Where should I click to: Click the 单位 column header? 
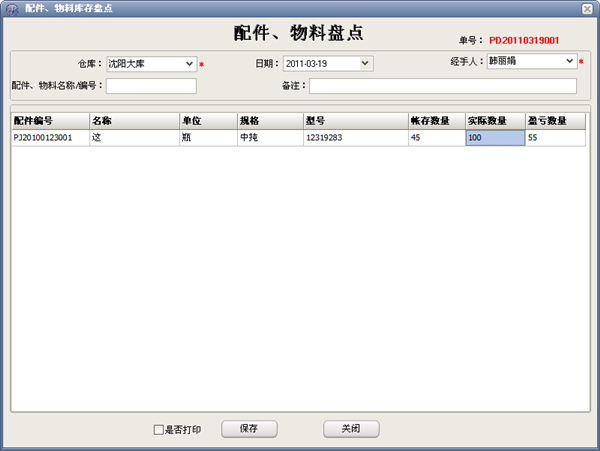click(x=207, y=121)
